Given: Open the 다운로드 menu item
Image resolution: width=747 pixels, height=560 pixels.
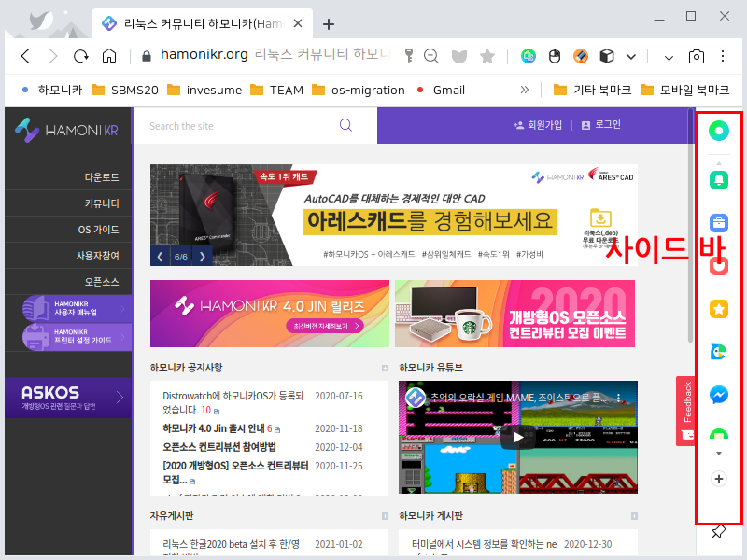Looking at the screenshot, I should 102,176.
